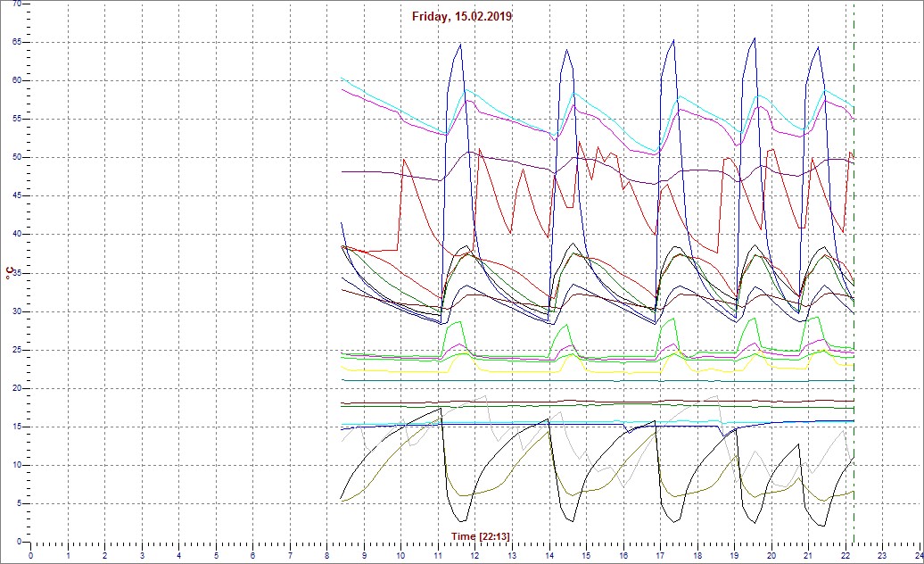Click the last dark blue peak before 22:00

coord(818,48)
